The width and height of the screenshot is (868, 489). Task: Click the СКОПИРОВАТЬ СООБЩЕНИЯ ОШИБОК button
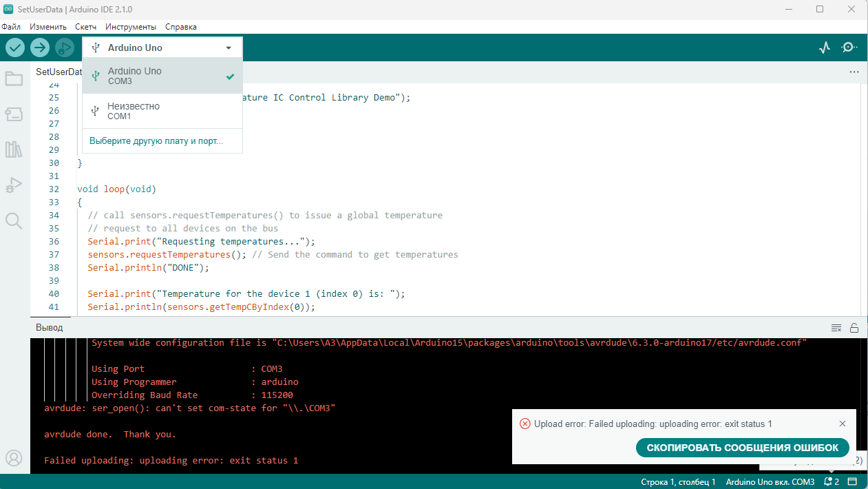pos(743,448)
